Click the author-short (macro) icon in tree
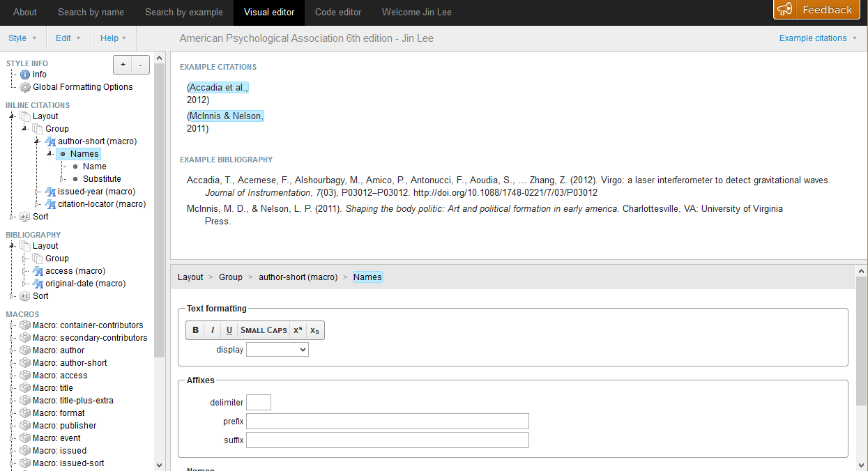The width and height of the screenshot is (868, 471). [x=50, y=141]
